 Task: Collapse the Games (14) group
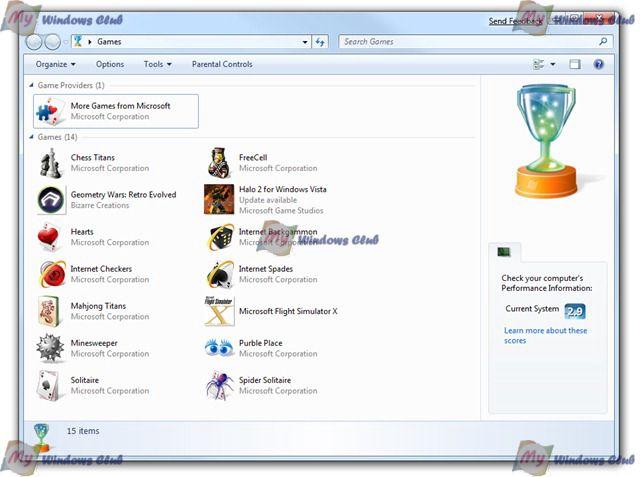click(x=31, y=137)
